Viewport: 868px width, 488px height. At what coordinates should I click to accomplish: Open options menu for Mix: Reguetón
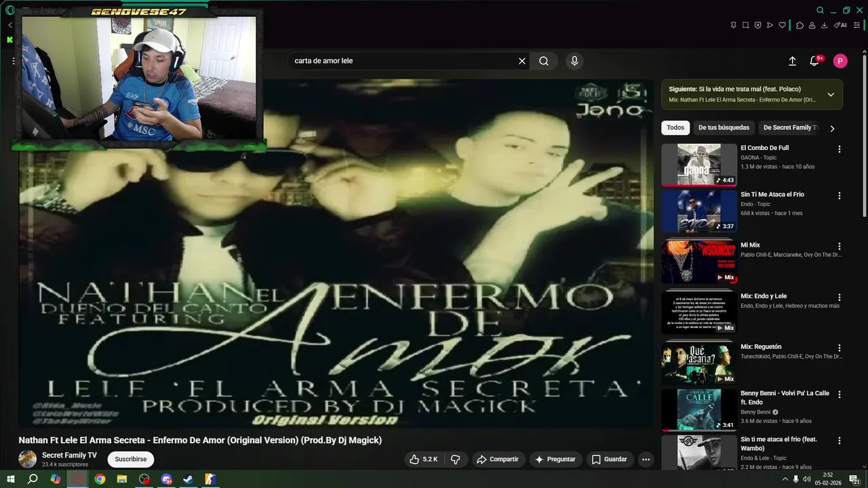839,348
